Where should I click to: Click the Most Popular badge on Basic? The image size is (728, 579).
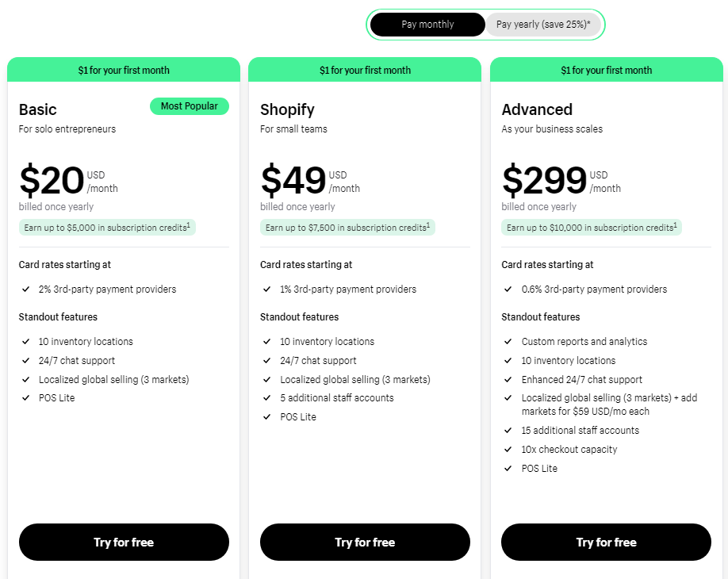pos(190,106)
